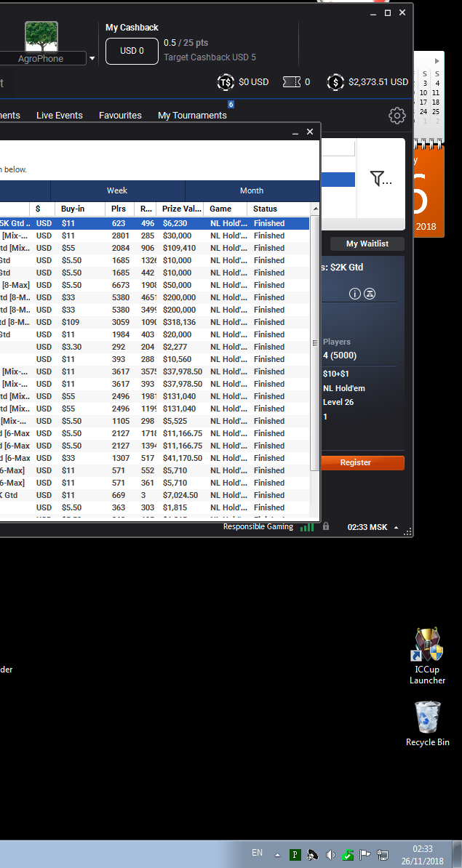Click the green checkmark tray icon

[348, 855]
